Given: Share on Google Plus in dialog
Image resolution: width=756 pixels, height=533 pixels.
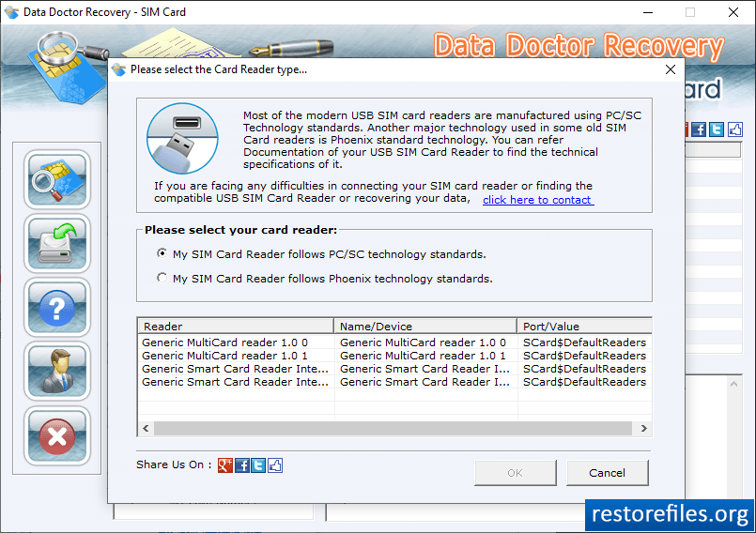Looking at the screenshot, I should tap(225, 465).
